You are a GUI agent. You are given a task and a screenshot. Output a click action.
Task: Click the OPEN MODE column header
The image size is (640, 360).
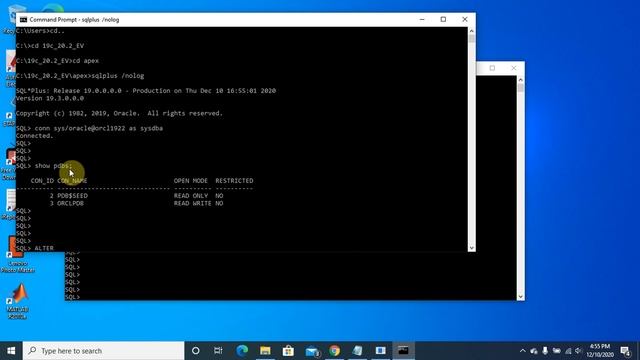[191, 181]
